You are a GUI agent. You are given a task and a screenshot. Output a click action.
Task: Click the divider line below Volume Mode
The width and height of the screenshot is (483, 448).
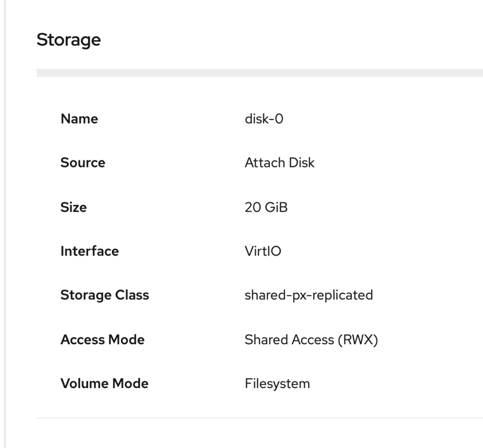[x=259, y=418]
